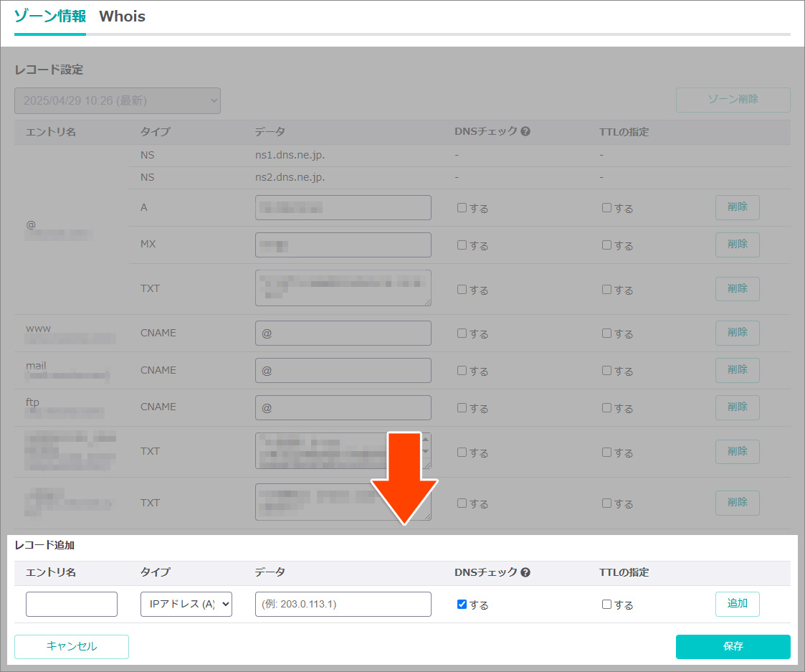This screenshot has height=672, width=805.
Task: Focus the A record data field
Action: [343, 207]
